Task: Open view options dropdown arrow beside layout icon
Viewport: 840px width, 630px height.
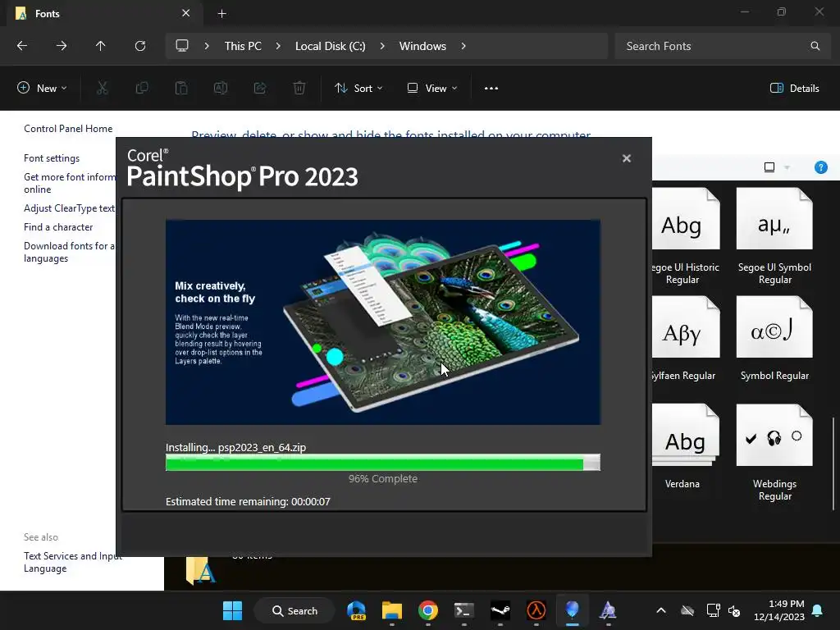Action: pos(787,167)
